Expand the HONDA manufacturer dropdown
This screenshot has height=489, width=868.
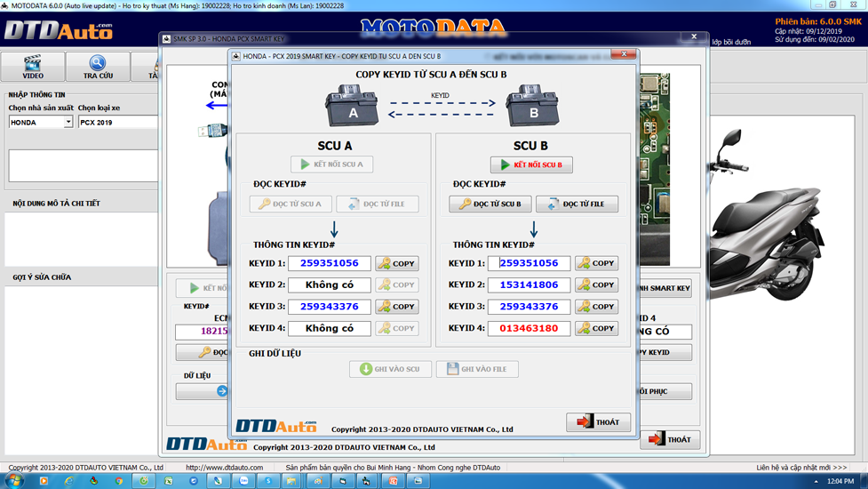click(68, 123)
